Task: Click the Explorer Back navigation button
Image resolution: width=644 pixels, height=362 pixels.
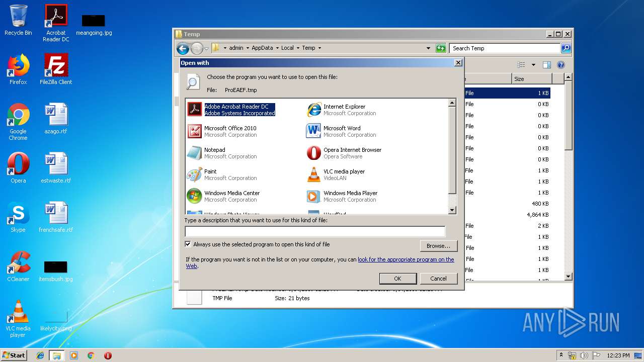Action: point(183,48)
